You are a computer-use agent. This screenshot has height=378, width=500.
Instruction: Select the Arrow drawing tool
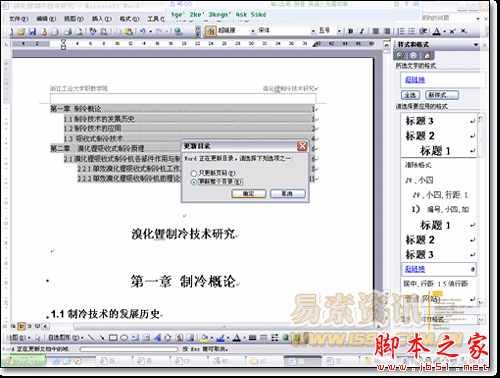(x=102, y=338)
